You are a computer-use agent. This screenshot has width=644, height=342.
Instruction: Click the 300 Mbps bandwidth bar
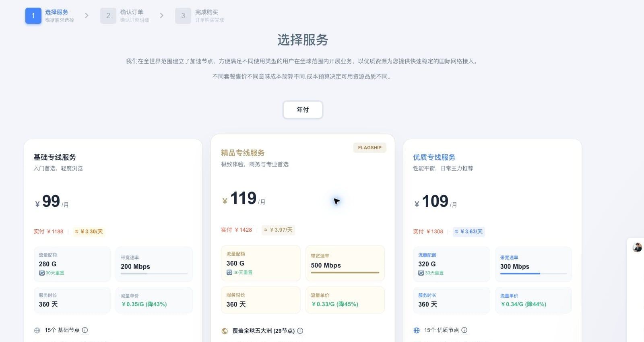[533, 274]
